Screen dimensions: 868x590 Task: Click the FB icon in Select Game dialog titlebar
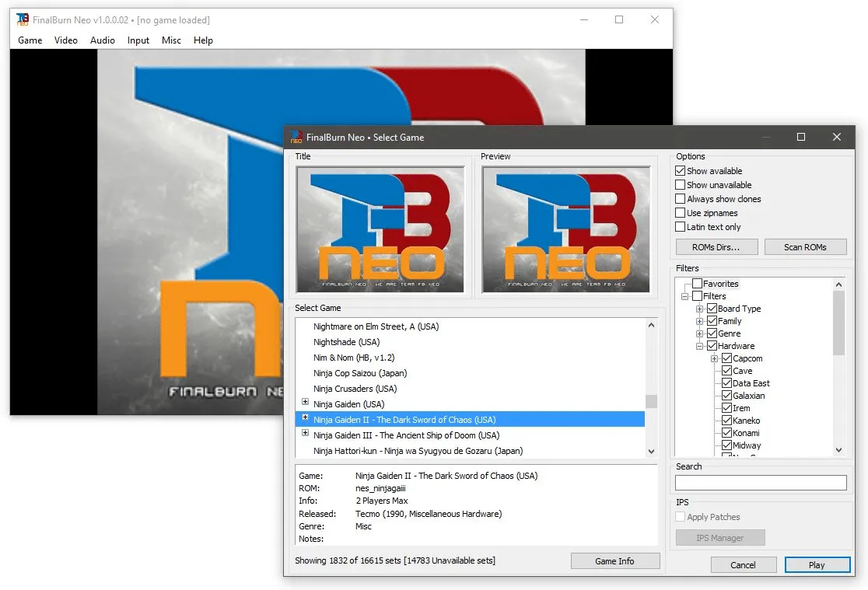[295, 137]
